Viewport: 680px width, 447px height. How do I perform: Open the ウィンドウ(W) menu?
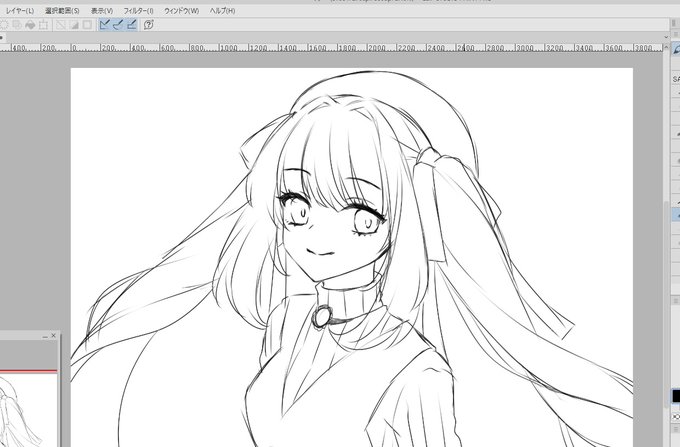click(181, 11)
